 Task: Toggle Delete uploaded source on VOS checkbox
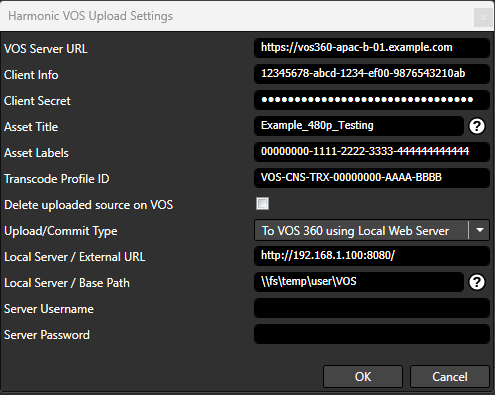262,204
